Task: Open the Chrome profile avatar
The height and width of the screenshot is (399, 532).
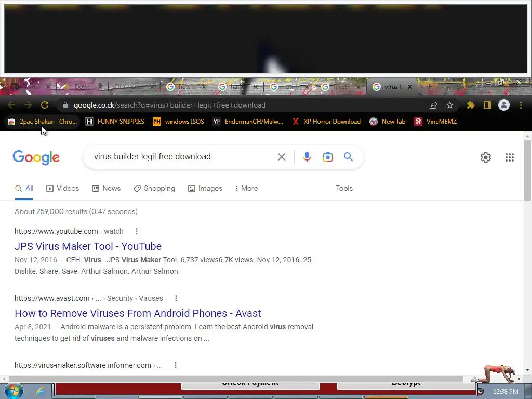Action: pos(504,105)
